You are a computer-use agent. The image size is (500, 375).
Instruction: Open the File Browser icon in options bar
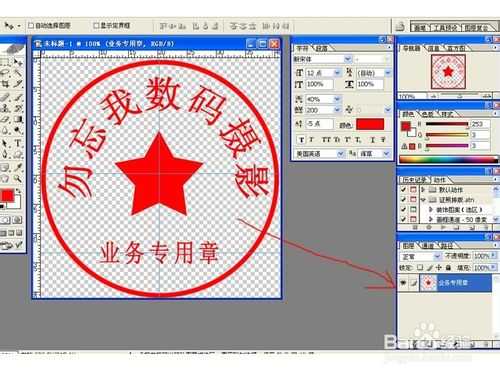click(400, 27)
